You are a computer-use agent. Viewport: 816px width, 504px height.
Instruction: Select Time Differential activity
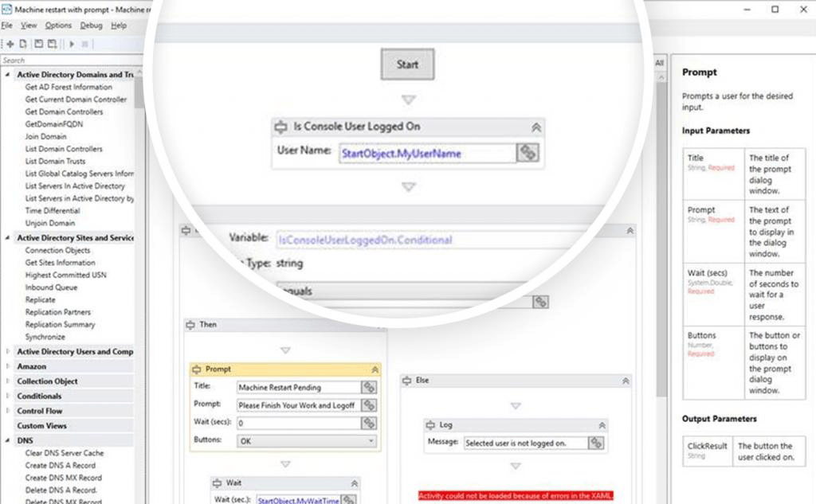(53, 211)
